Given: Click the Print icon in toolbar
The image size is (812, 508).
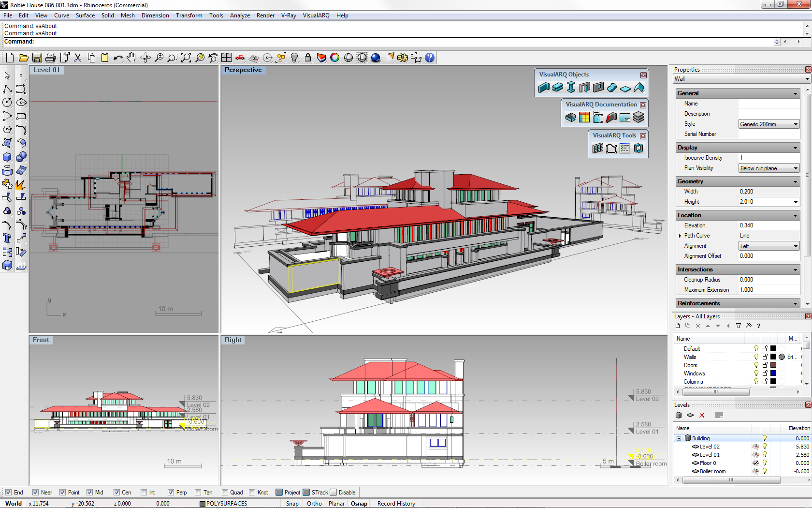Looking at the screenshot, I should (50, 58).
